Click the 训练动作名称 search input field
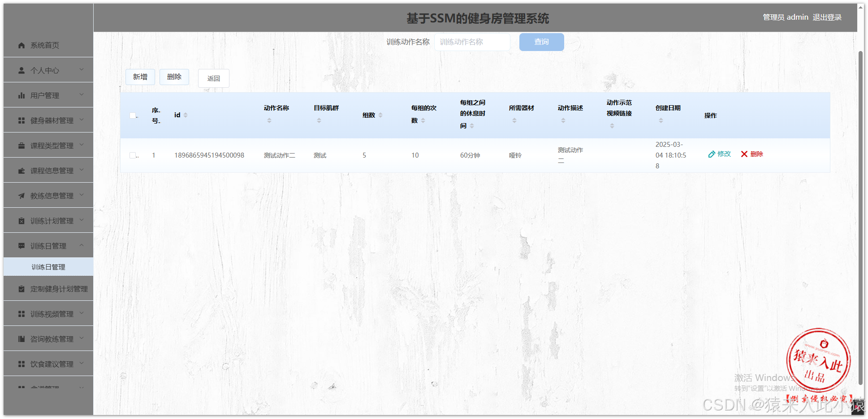The width and height of the screenshot is (868, 419). (472, 42)
